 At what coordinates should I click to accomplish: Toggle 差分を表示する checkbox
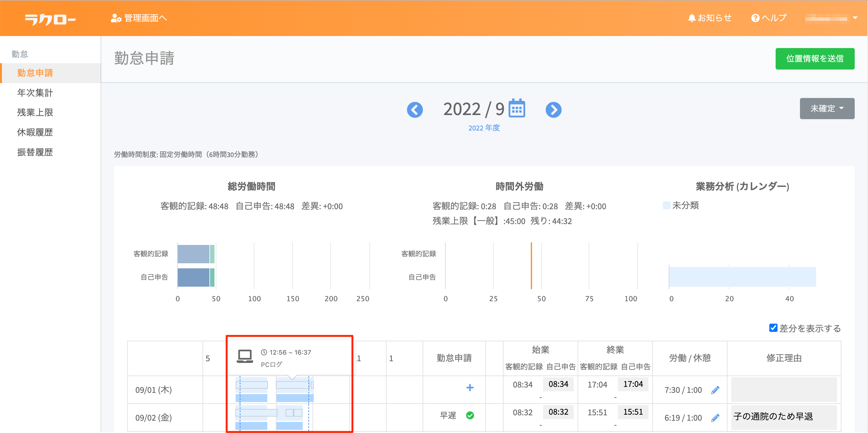pyautogui.click(x=773, y=328)
